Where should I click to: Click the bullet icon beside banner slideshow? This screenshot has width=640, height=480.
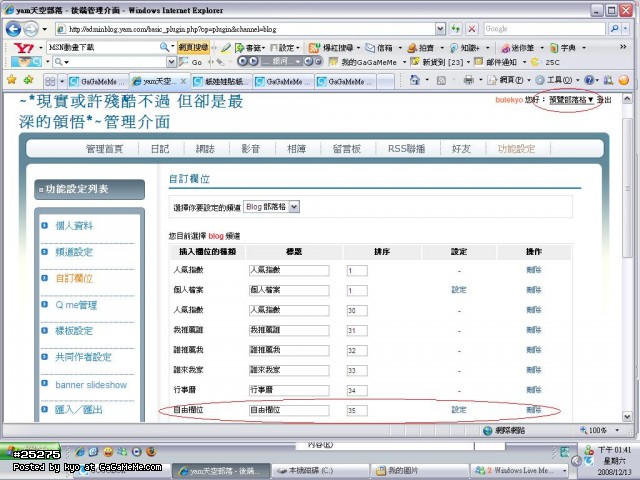pyautogui.click(x=44, y=383)
